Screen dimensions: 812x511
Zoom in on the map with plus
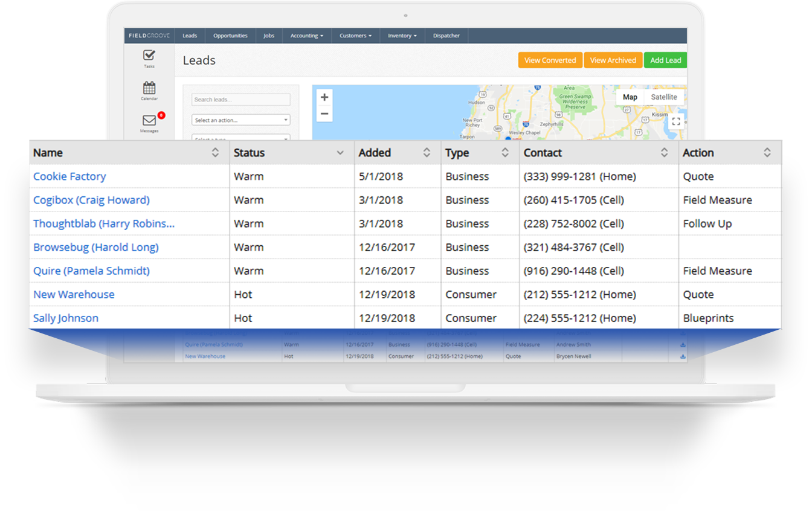tap(324, 97)
